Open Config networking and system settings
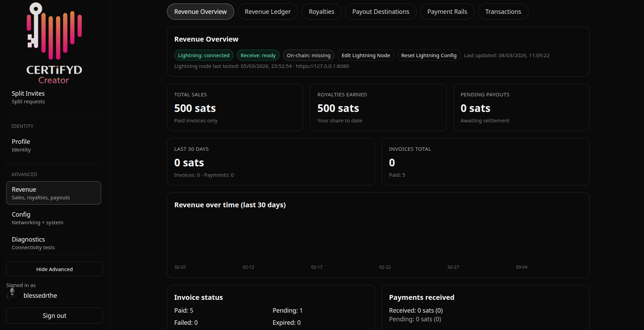 tap(37, 218)
